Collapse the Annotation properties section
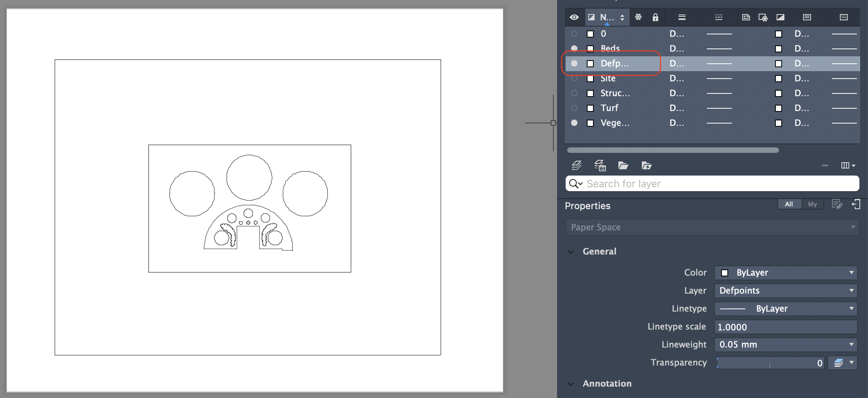868x398 pixels. click(x=571, y=384)
